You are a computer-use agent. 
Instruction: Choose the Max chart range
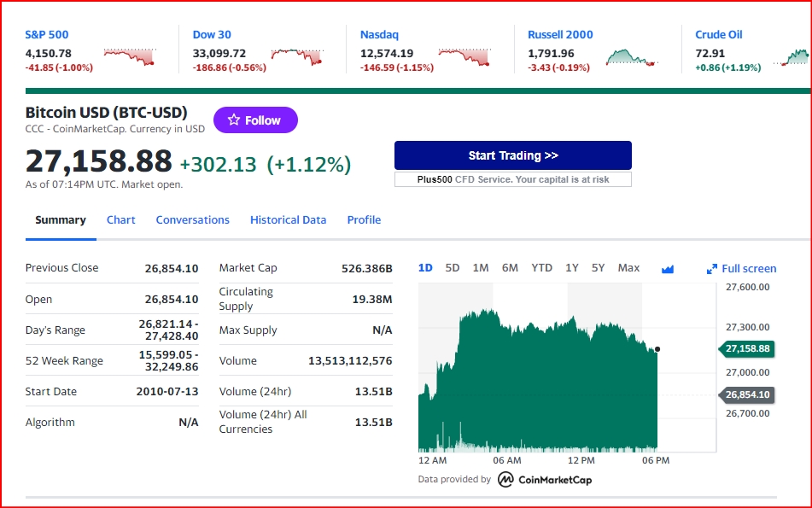tap(628, 268)
